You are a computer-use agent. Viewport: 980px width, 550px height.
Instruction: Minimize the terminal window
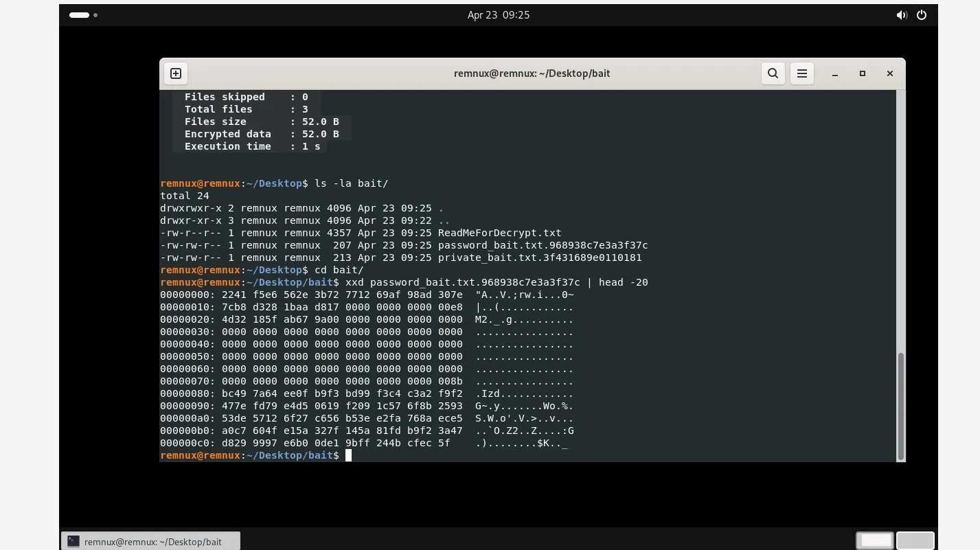pyautogui.click(x=834, y=73)
